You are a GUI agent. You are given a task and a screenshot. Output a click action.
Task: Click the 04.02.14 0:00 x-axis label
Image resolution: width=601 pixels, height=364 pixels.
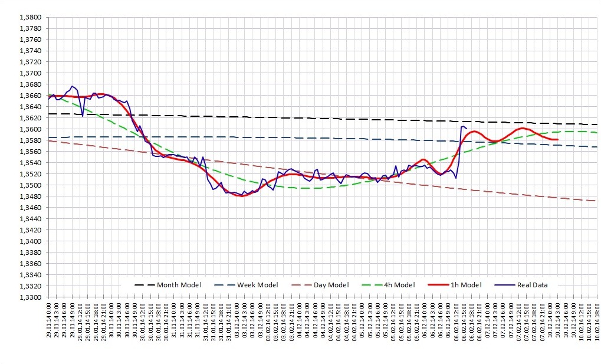coord(300,320)
